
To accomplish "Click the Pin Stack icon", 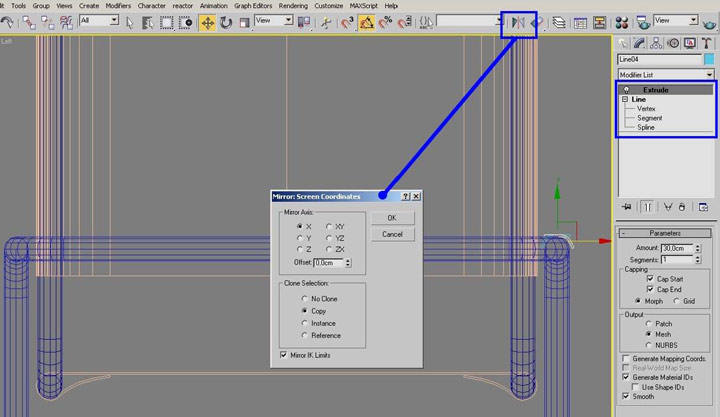I will tap(626, 207).
